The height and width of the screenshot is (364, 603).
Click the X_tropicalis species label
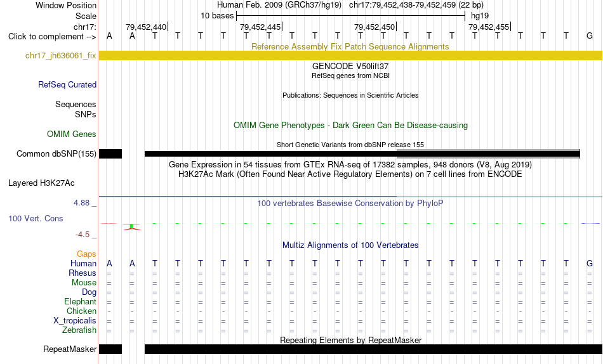[75, 321]
